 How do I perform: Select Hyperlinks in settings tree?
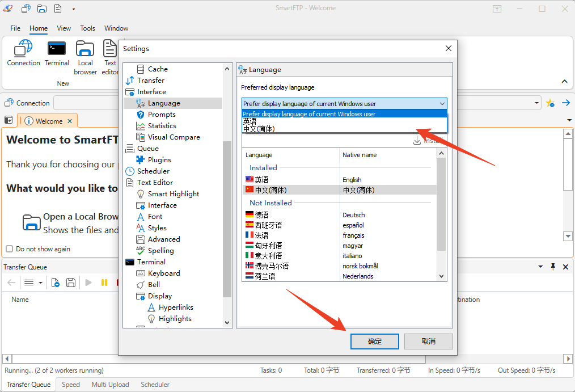click(176, 307)
